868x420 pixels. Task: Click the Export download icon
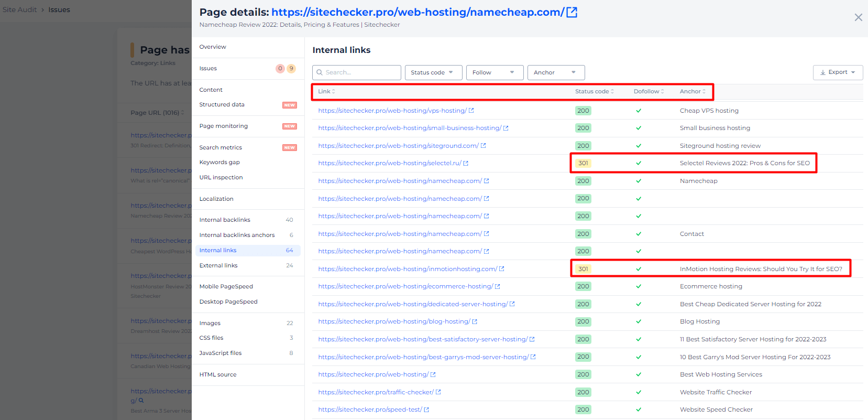click(x=823, y=72)
